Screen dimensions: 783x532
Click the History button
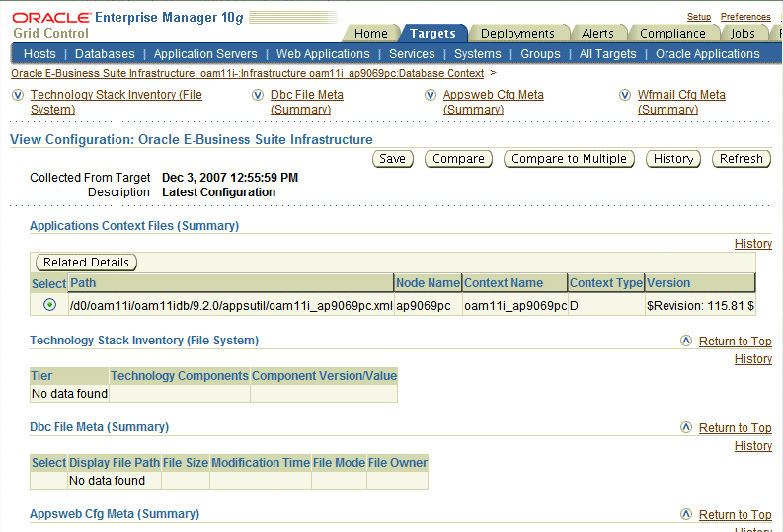[673, 159]
